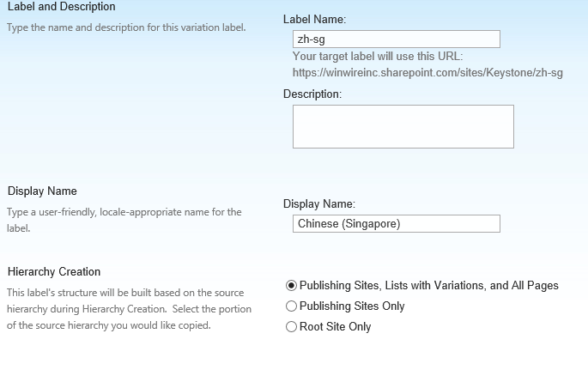
Task: Click the 'Hierarchy Creation' section heading
Action: click(x=54, y=271)
